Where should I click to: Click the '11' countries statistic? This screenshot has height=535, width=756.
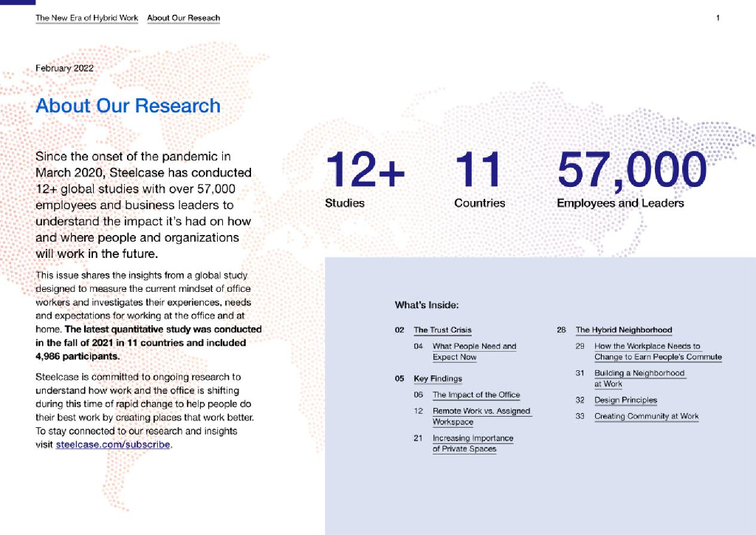[478, 171]
